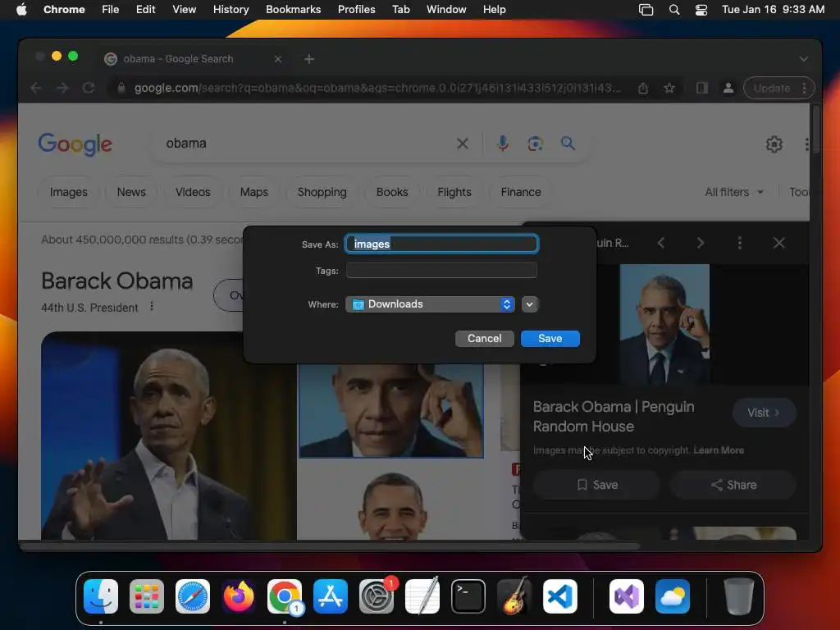Screen dimensions: 840x630
Task: Open the Edit menu
Action: click(145, 9)
